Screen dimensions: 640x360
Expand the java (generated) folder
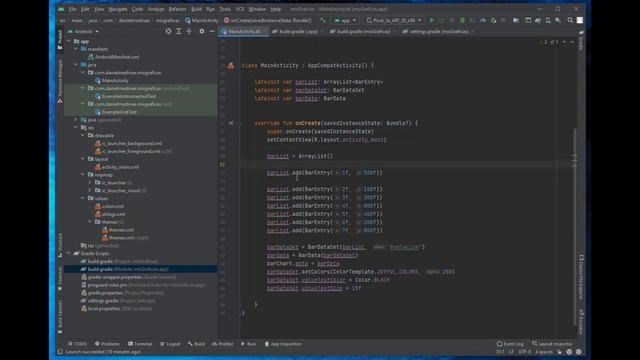(76, 120)
